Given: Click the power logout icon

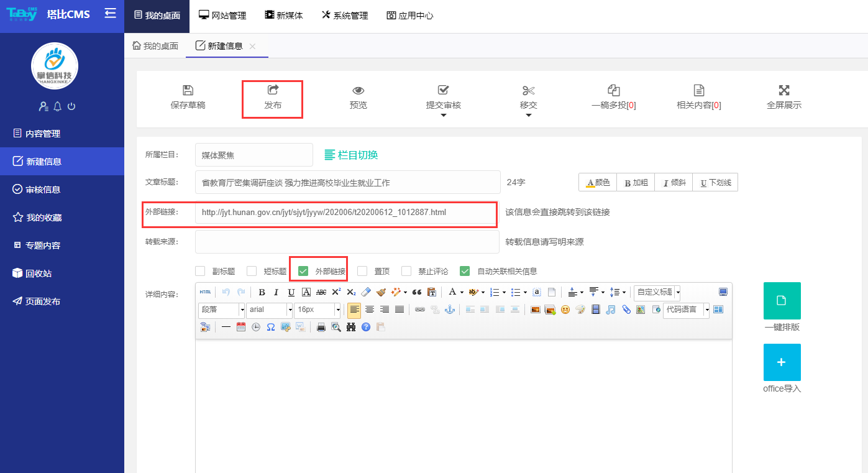Looking at the screenshot, I should [71, 106].
